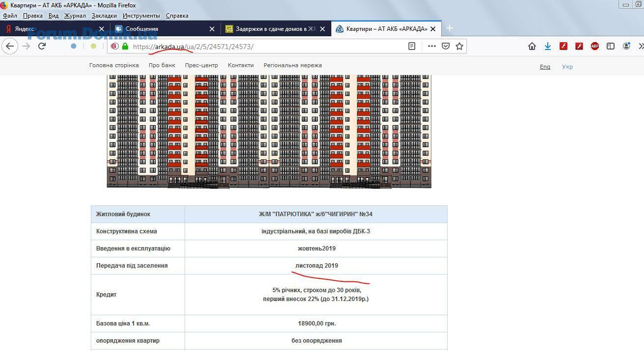Switch to the Задержки в сдаче домов tab
Image resolution: width=644 pixels, height=351 pixels.
point(276,29)
